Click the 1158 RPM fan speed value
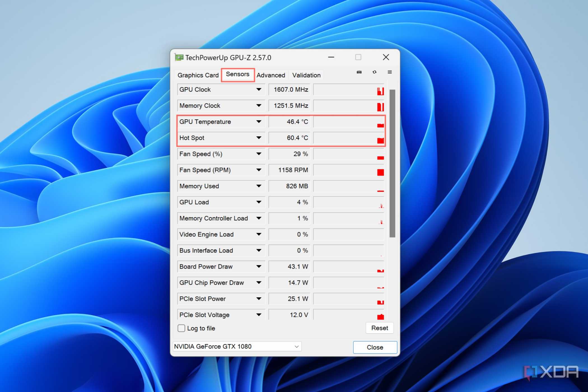 point(289,170)
